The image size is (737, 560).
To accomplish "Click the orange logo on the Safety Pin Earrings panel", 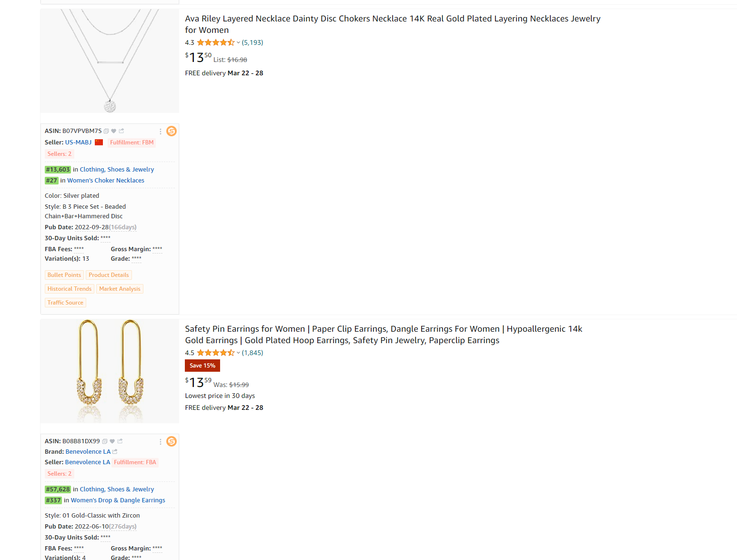I will [172, 441].
